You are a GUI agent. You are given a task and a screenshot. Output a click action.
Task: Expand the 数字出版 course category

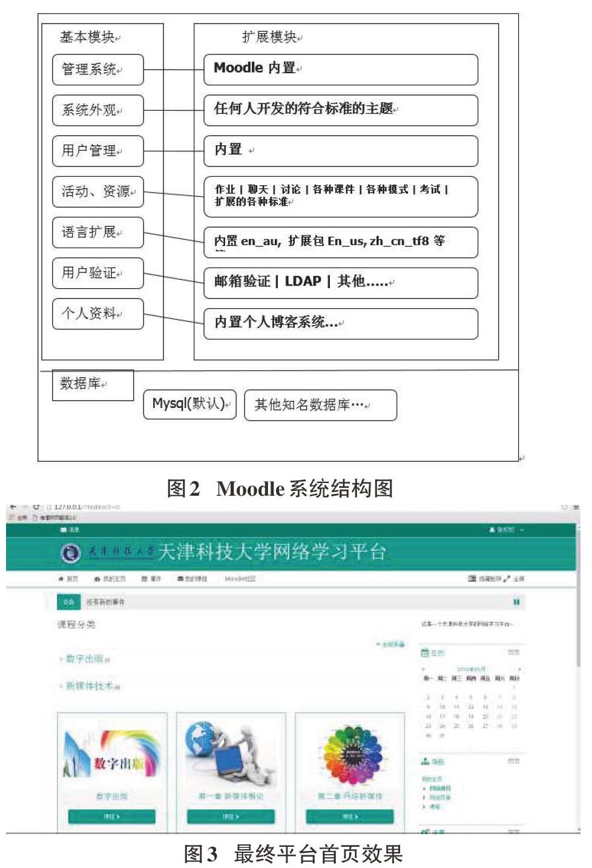click(85, 659)
